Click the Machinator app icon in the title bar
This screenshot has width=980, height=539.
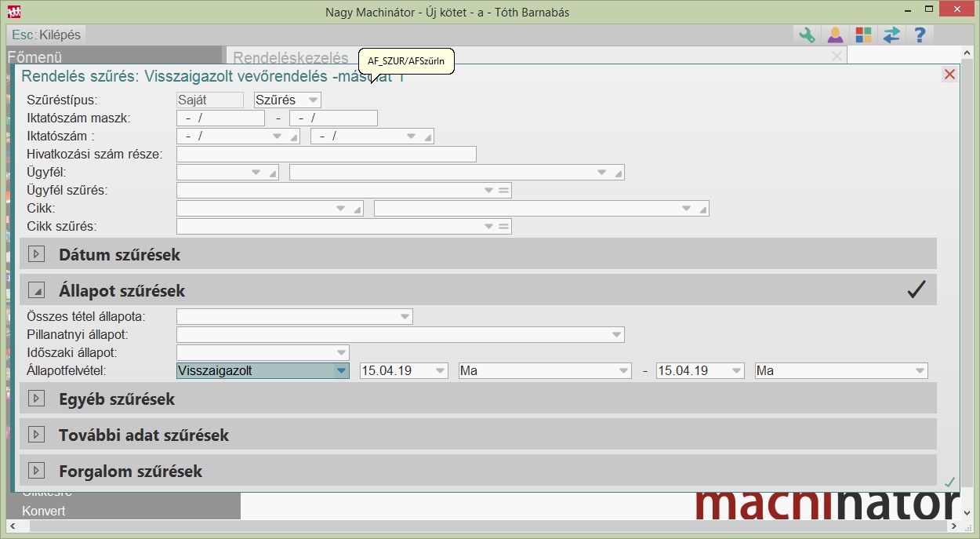(x=14, y=12)
